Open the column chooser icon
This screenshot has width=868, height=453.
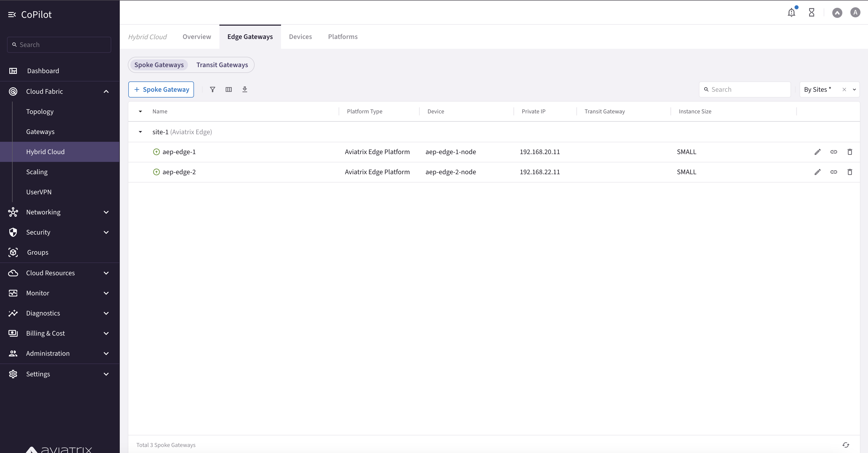point(228,89)
